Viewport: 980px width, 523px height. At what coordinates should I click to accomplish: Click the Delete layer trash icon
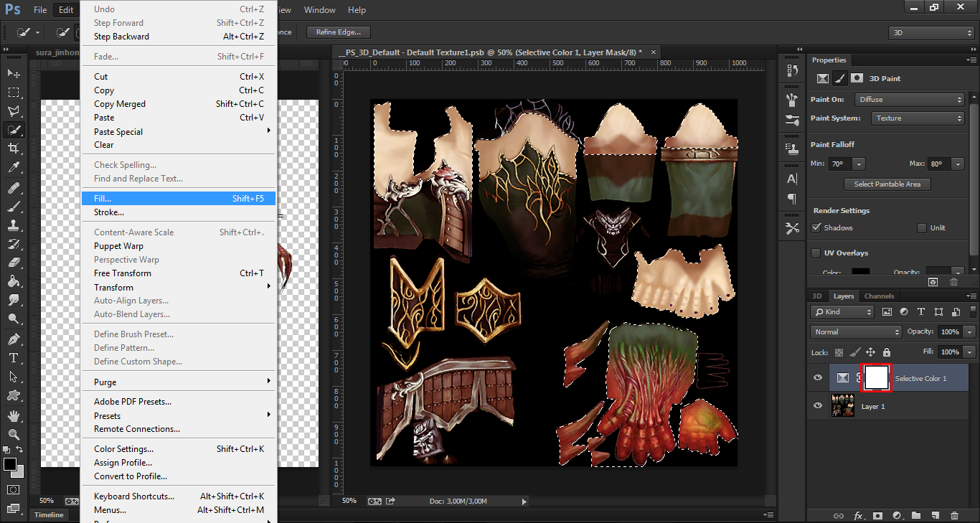click(x=954, y=515)
